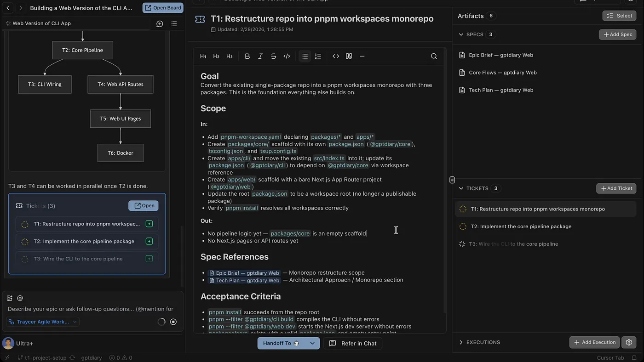Expand the Handoff To dropdown arrow
The height and width of the screenshot is (362, 644).
312,343
